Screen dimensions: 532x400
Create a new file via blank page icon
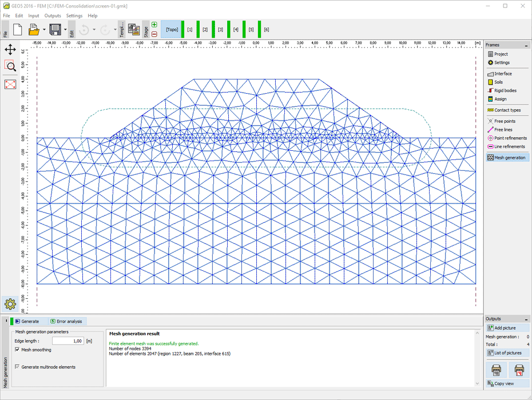coord(17,29)
